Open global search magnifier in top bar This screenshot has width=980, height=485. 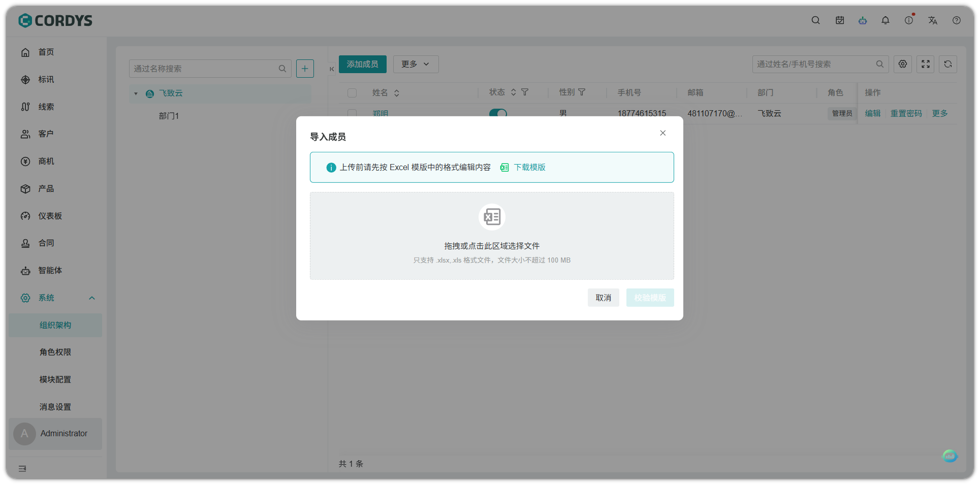click(x=815, y=20)
